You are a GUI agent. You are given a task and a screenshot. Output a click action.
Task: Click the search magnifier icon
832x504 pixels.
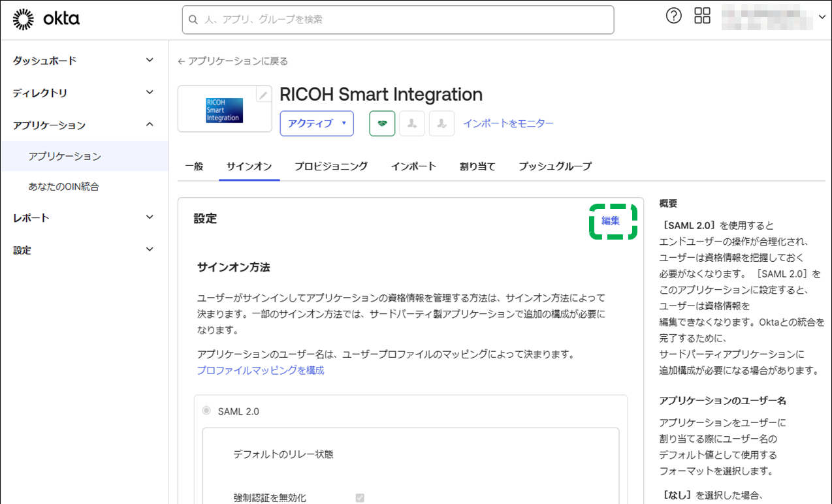tap(193, 20)
